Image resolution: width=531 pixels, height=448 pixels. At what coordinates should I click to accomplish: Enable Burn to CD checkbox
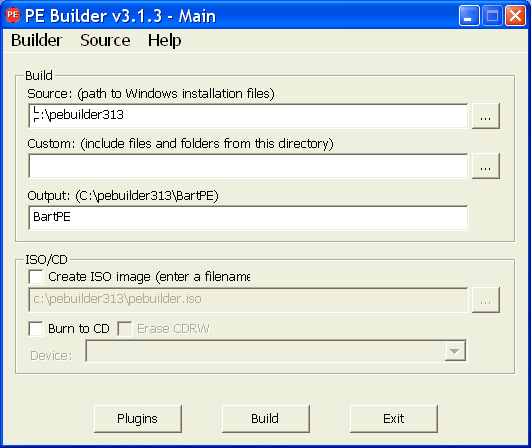click(x=36, y=329)
